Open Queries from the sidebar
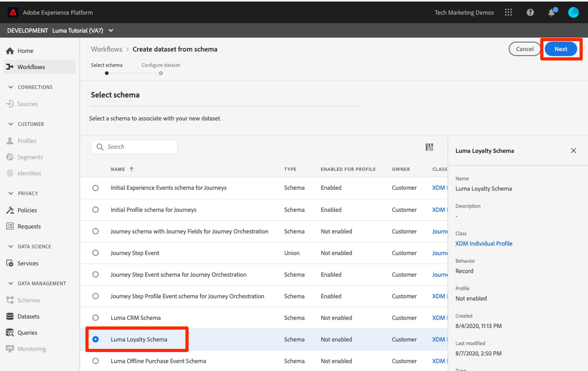 (27, 333)
